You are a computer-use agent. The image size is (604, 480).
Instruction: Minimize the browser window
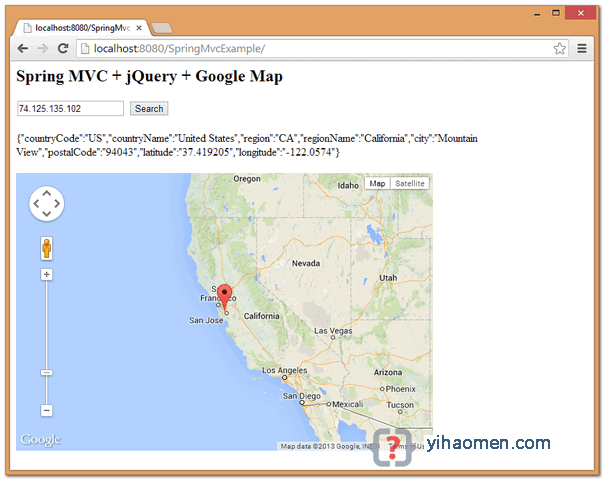click(x=537, y=14)
